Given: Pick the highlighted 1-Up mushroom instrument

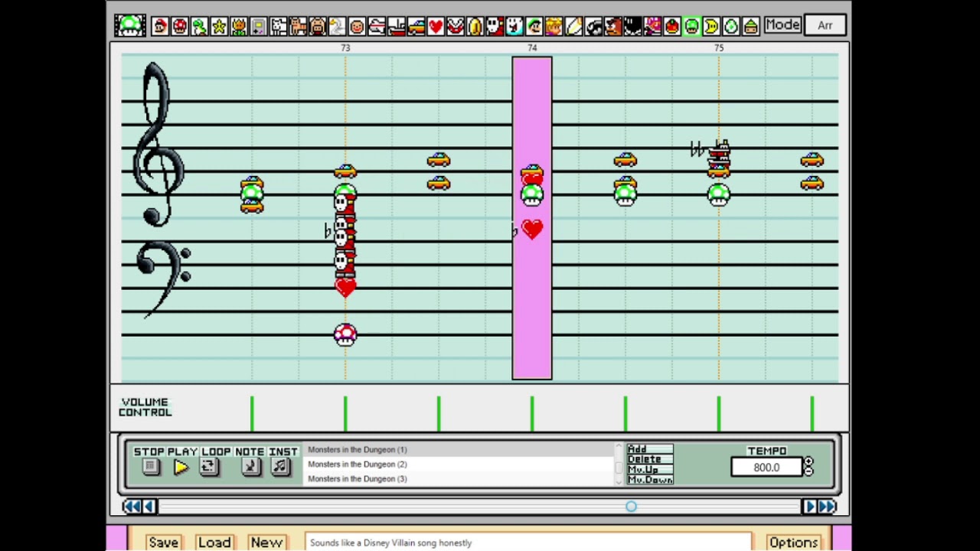Looking at the screenshot, I should click(x=691, y=26).
